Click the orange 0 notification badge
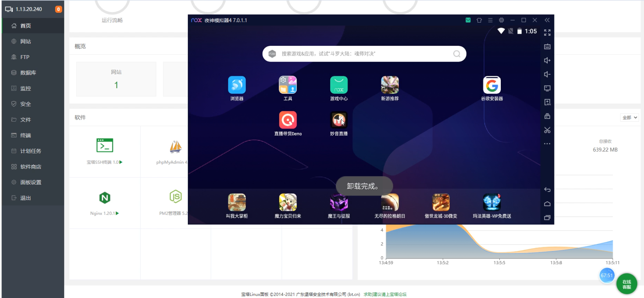The width and height of the screenshot is (644, 298). click(x=58, y=9)
